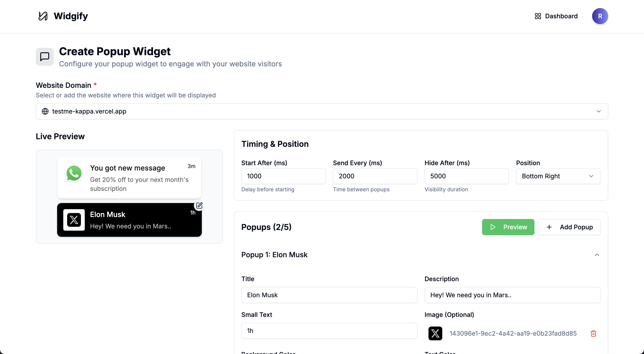Click the Widgify brand name link

click(71, 16)
